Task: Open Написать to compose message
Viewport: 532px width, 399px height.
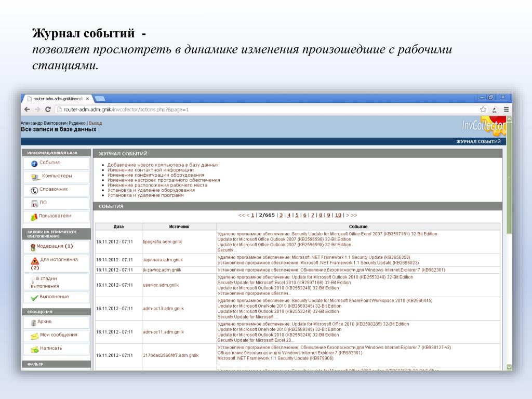Action: point(51,348)
